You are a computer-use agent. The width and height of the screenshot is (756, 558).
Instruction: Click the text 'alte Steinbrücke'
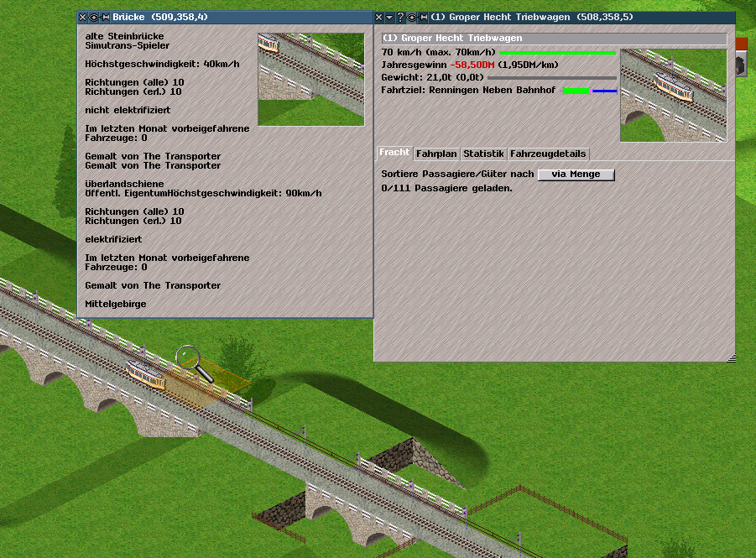point(124,36)
